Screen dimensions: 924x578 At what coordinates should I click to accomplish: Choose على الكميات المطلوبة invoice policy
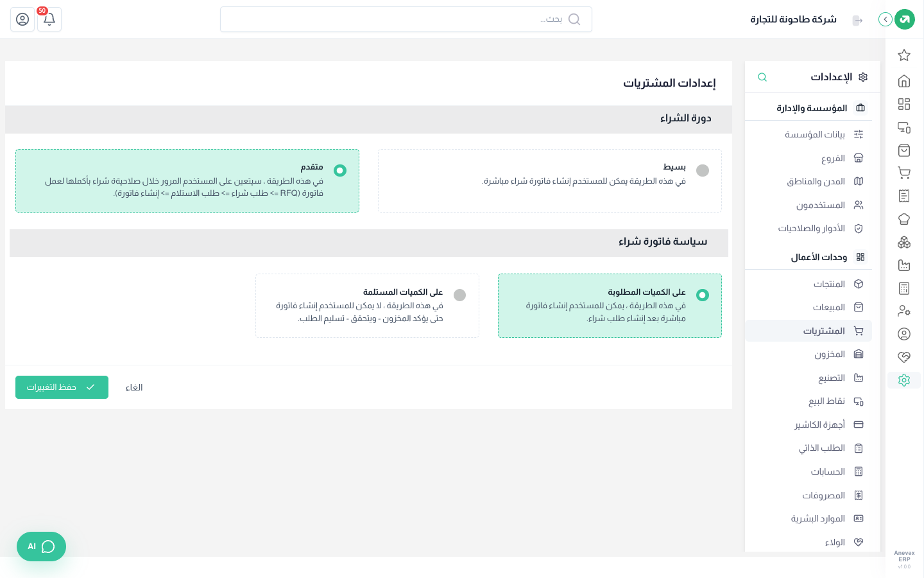tap(610, 306)
